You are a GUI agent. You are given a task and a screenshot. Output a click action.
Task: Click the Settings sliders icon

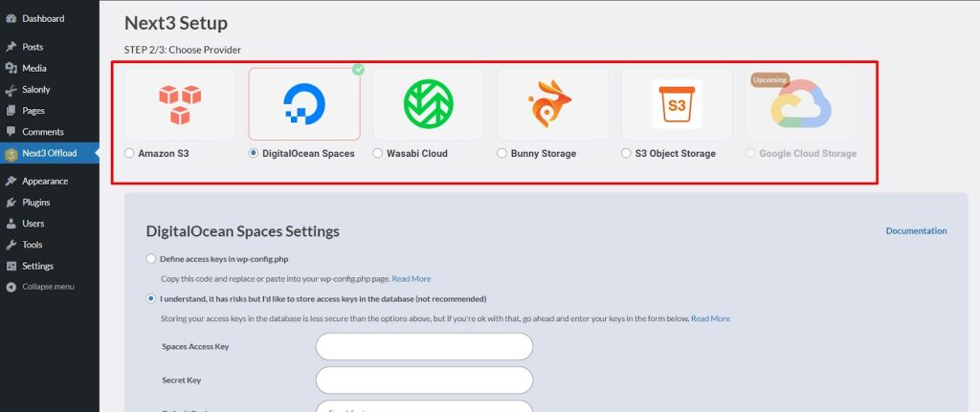pyautogui.click(x=11, y=266)
